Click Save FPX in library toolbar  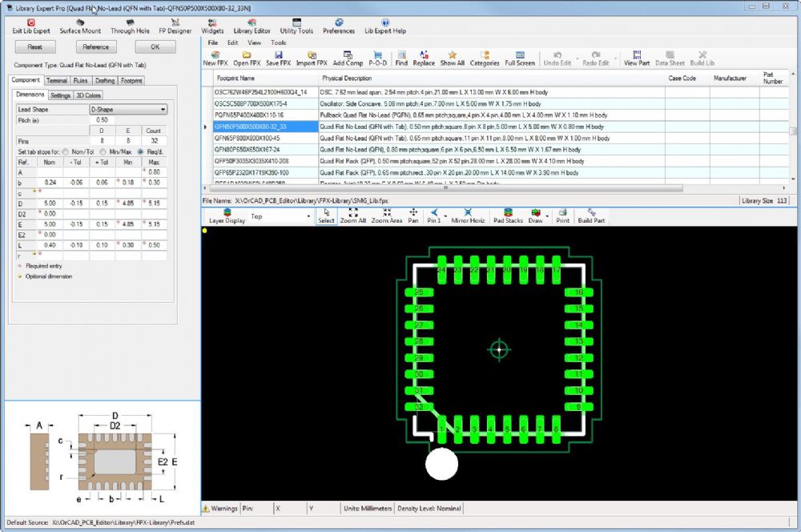click(x=278, y=54)
